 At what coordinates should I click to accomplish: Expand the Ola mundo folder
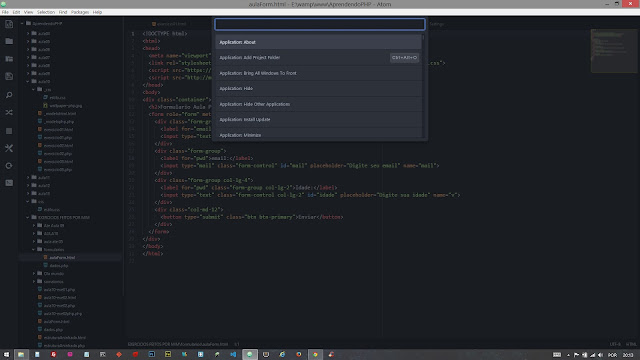(34, 273)
